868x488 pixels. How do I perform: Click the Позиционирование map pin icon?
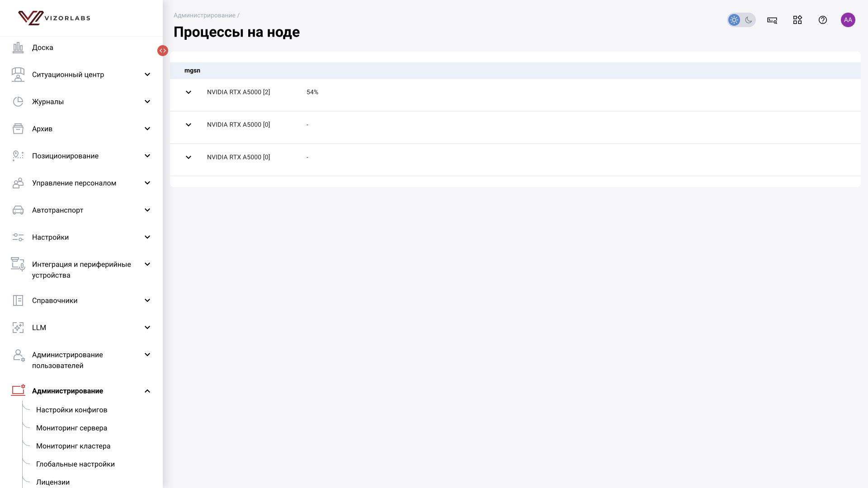pyautogui.click(x=18, y=156)
